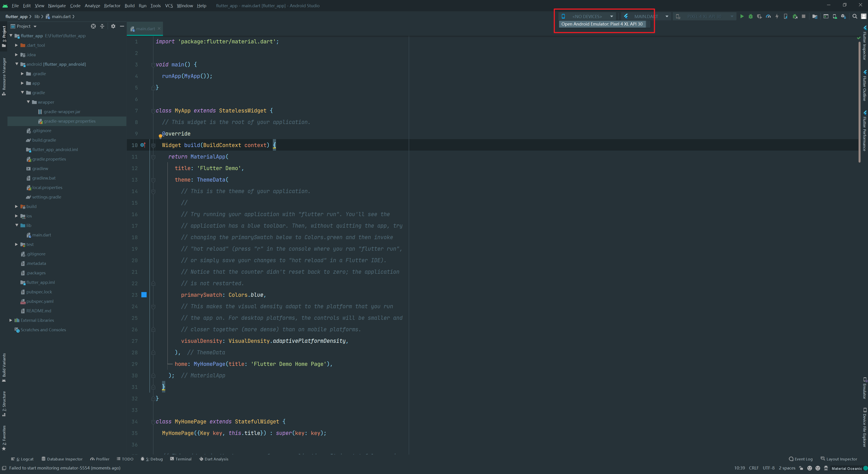868x474 pixels.
Task: Open the MAIN.DART run configuration dropdown
Action: [x=646, y=16]
